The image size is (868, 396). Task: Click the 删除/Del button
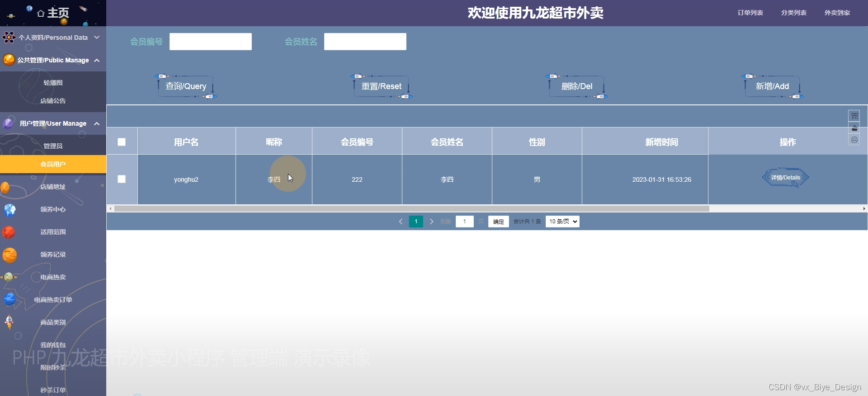coord(577,86)
